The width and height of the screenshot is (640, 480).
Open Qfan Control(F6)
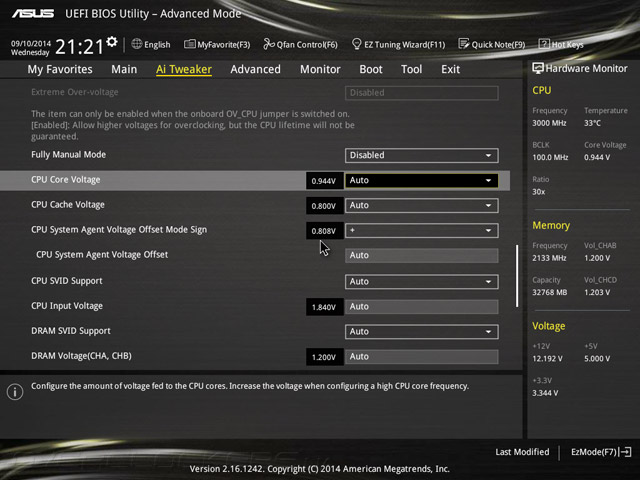point(301,44)
